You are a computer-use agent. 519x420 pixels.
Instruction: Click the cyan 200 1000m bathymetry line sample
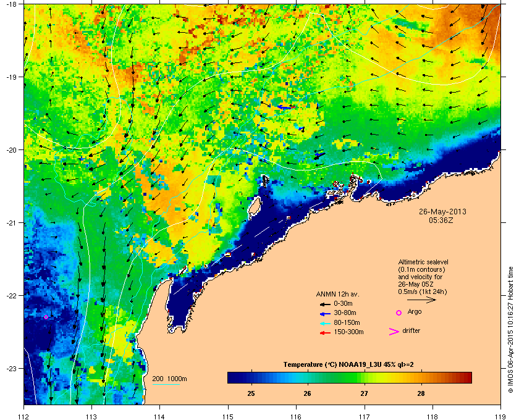pos(166,384)
